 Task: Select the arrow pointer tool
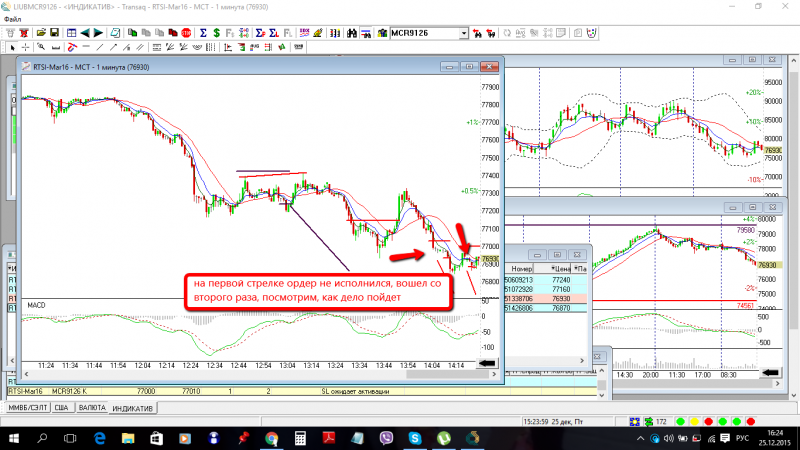(12, 47)
